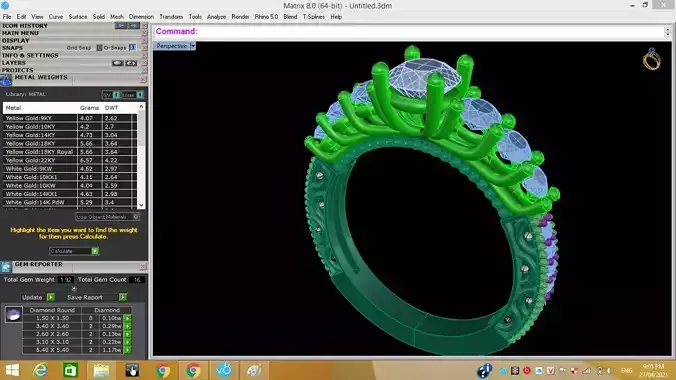Go forward in Icon History

pos(134,26)
